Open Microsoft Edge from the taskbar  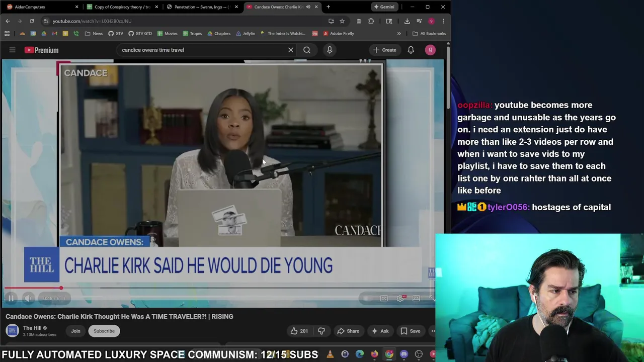point(360,354)
